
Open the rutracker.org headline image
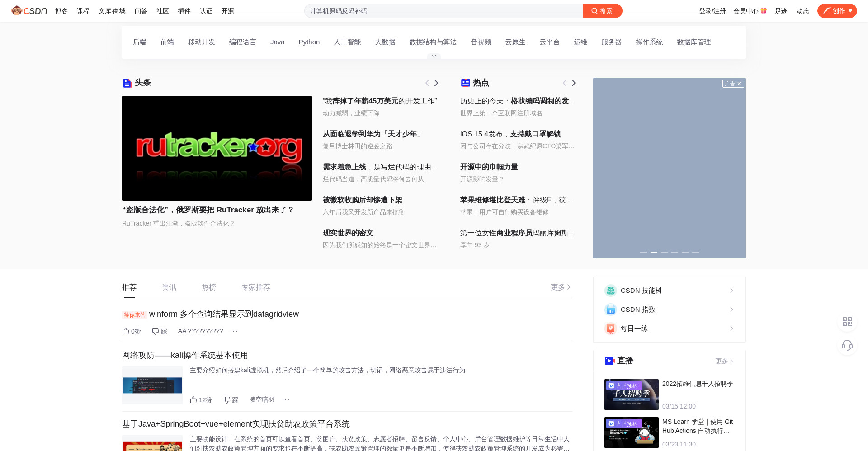217,148
